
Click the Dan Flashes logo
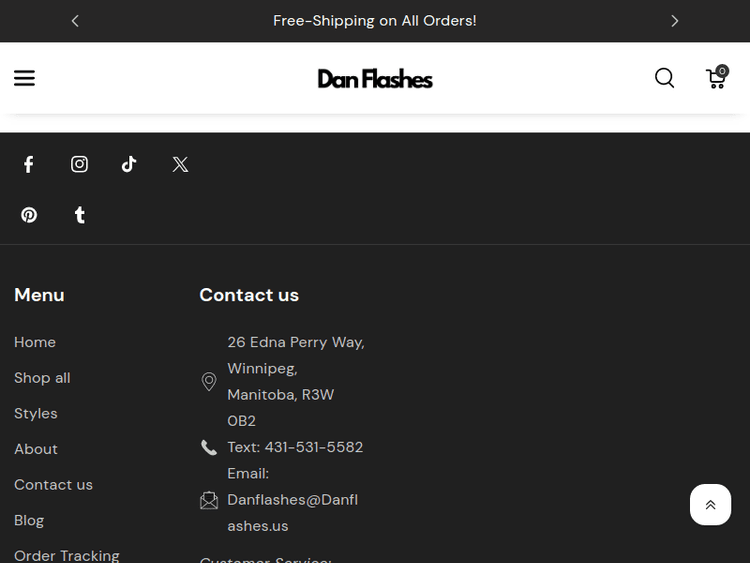(x=375, y=78)
